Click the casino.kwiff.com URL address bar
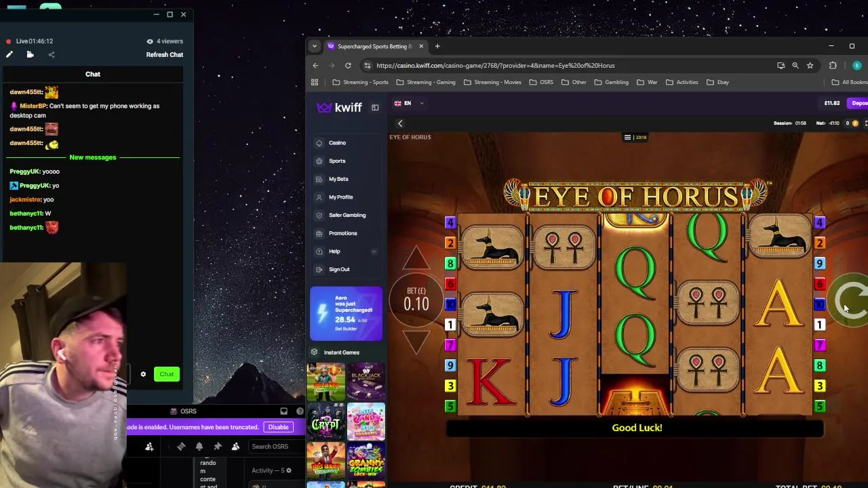The image size is (868, 488). (x=570, y=66)
